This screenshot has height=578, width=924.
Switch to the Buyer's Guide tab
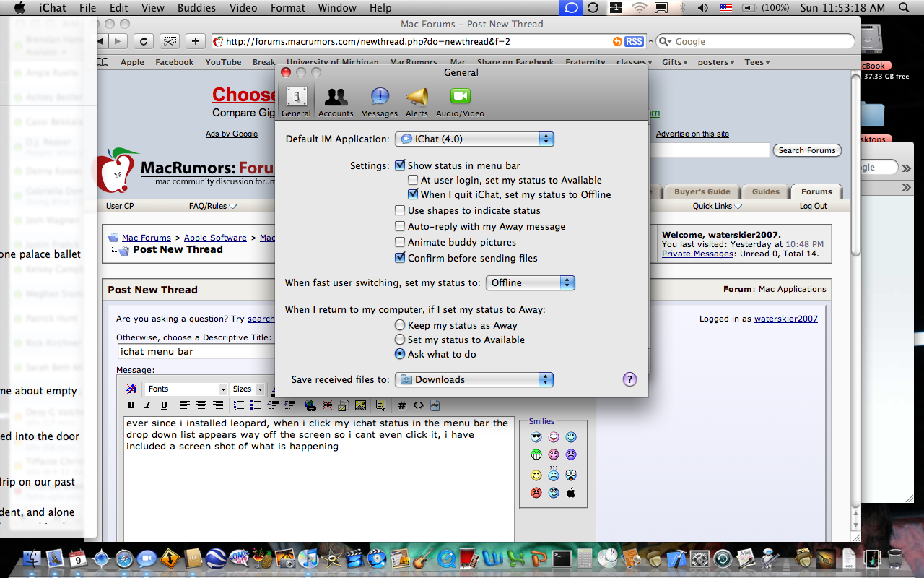coord(702,191)
